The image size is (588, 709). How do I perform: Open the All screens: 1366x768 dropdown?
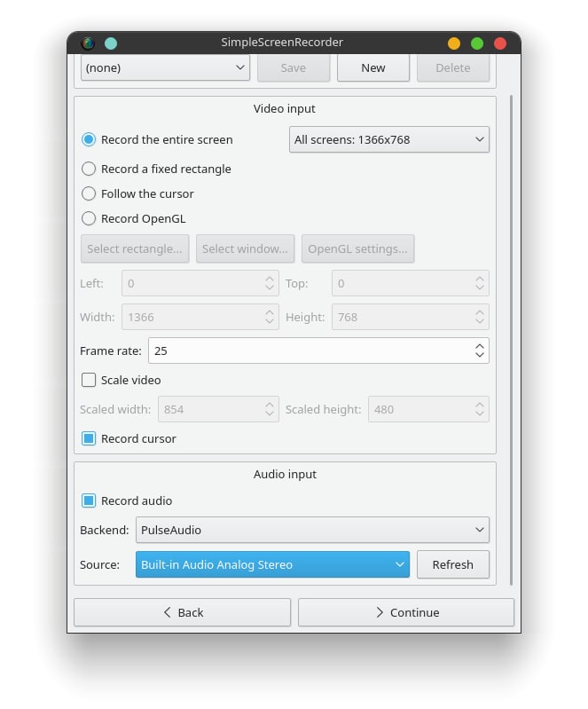point(389,139)
